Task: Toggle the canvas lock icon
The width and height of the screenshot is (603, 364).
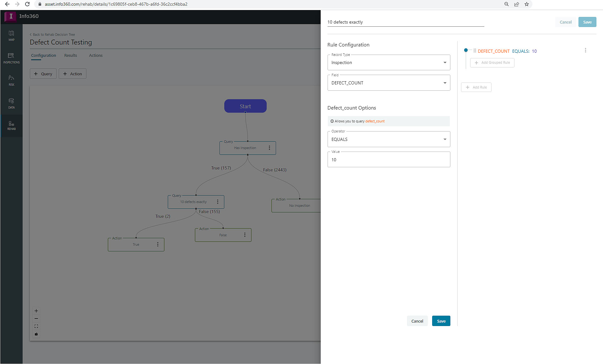Action: tap(36, 334)
